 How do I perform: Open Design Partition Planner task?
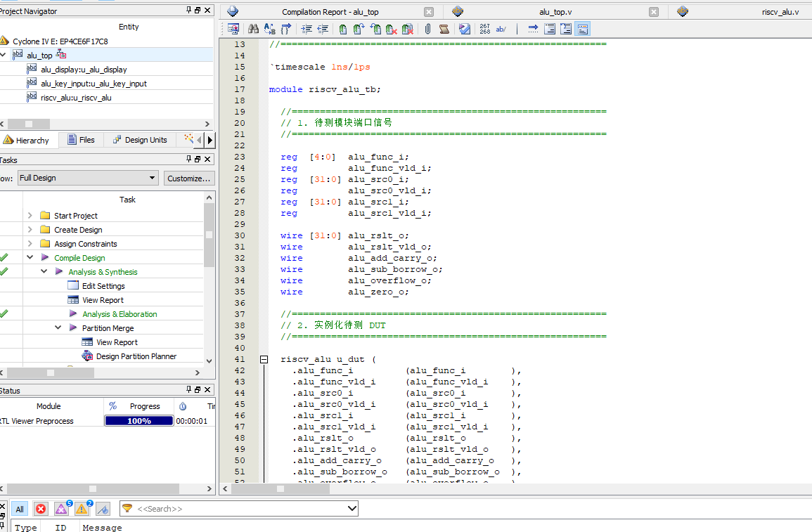coord(136,356)
